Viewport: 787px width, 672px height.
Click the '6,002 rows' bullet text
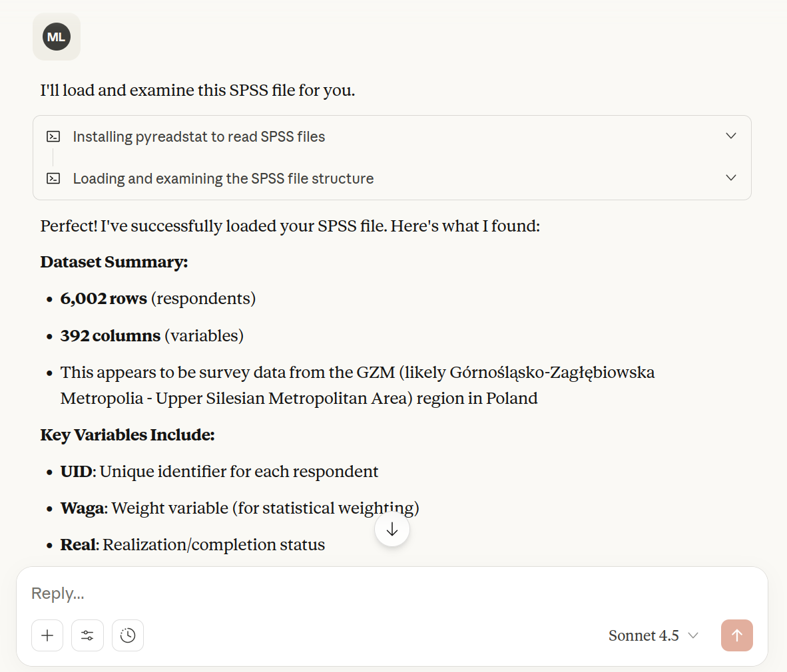click(103, 299)
